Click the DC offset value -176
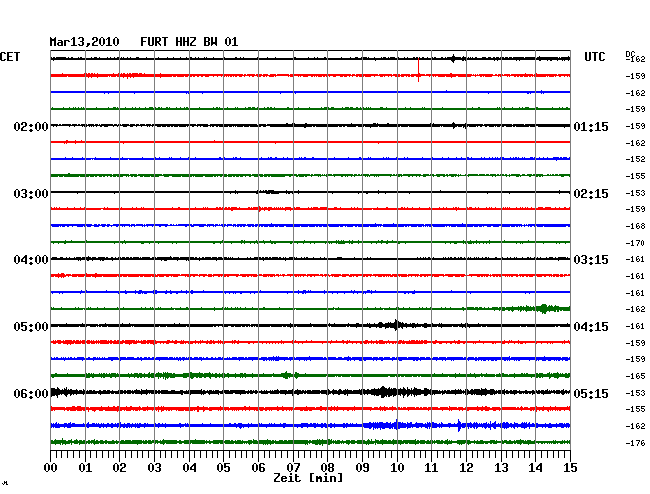 [635, 443]
